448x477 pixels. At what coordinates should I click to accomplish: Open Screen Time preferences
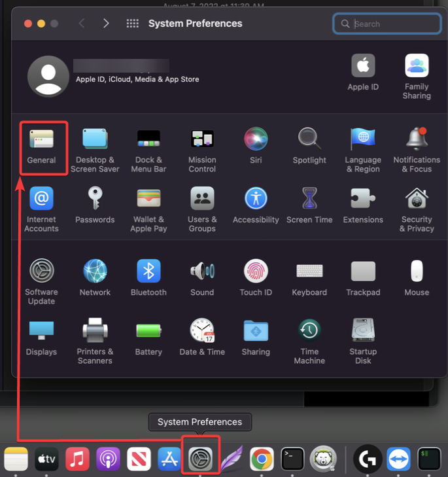[309, 205]
